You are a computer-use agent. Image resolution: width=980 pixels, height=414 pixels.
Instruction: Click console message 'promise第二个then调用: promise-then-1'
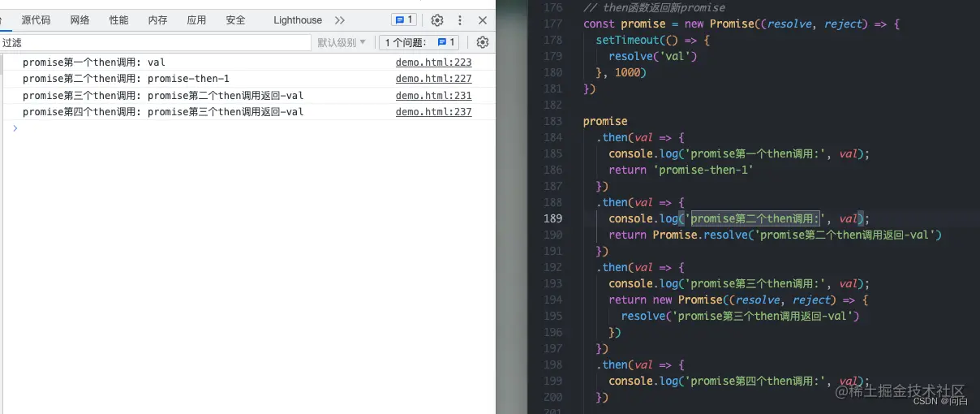[126, 79]
